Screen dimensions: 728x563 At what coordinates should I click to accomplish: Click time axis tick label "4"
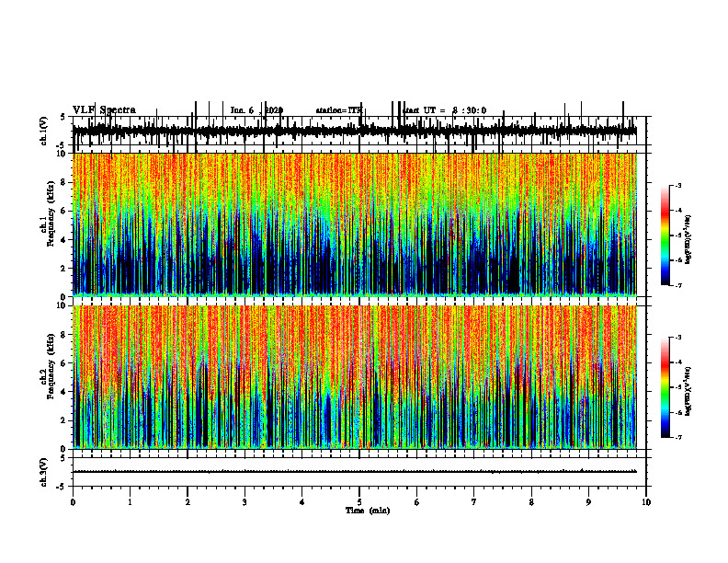point(302,502)
